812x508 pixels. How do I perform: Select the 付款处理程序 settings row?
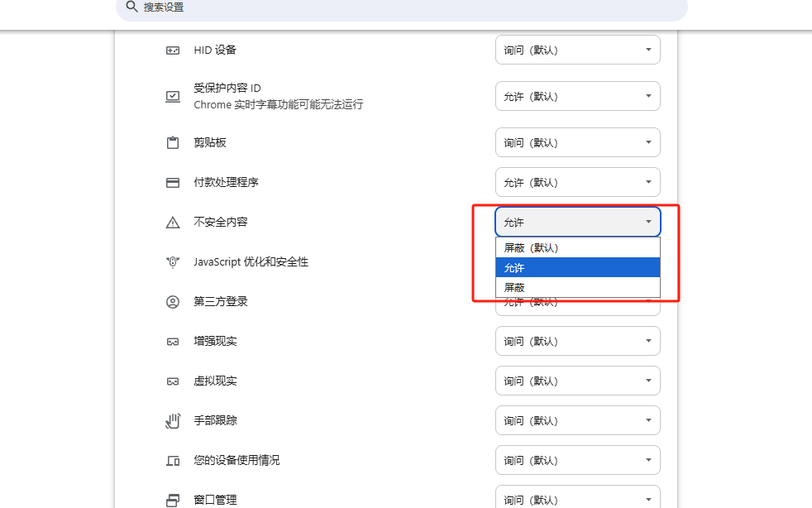click(331, 181)
